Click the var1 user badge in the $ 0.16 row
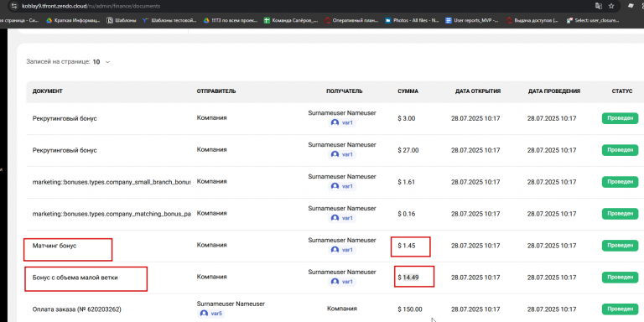This screenshot has width=644, height=322. 342,218
